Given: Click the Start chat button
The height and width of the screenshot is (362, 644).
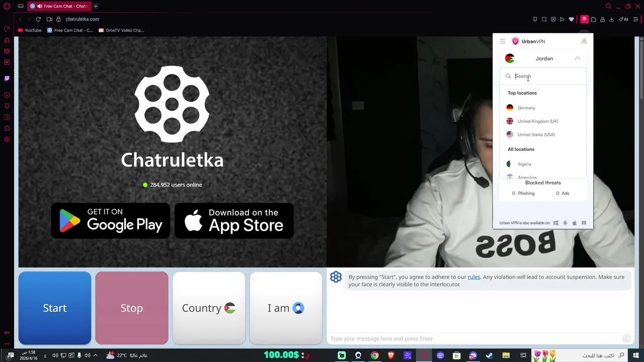Looking at the screenshot, I should [x=55, y=308].
